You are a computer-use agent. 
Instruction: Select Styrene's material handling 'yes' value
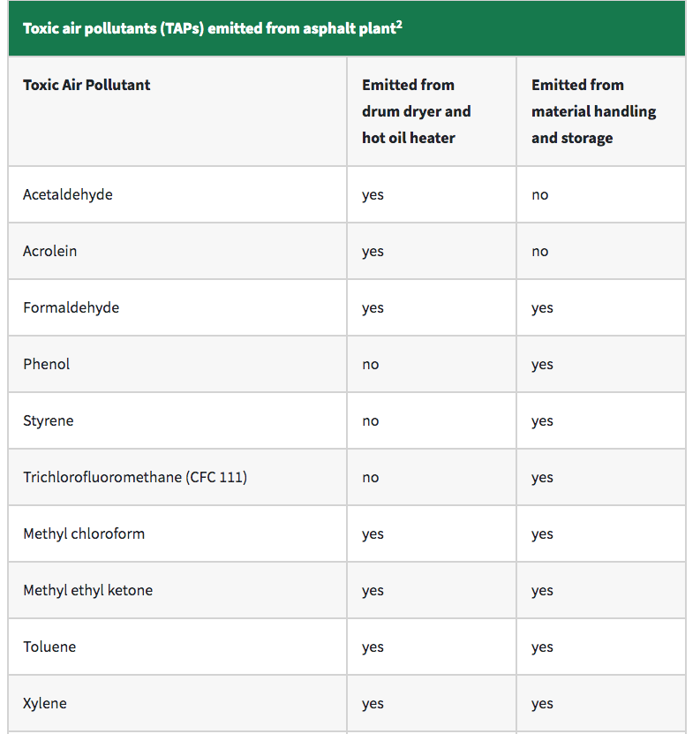pyautogui.click(x=542, y=421)
